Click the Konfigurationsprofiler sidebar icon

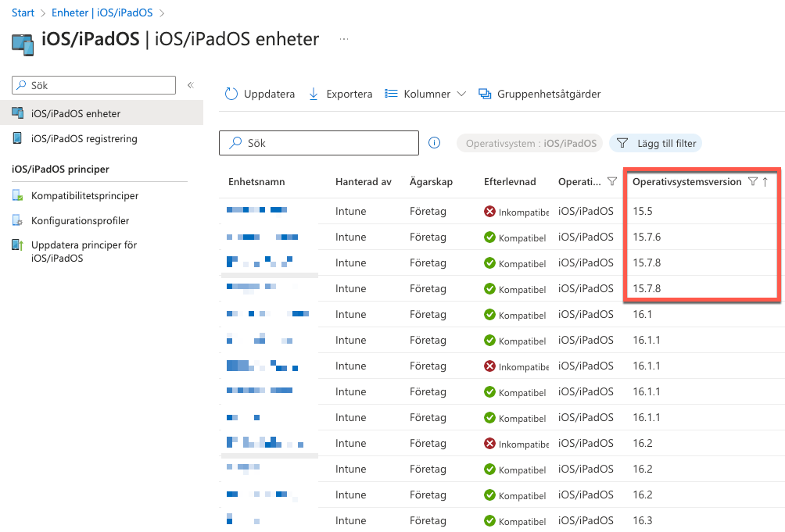18,221
